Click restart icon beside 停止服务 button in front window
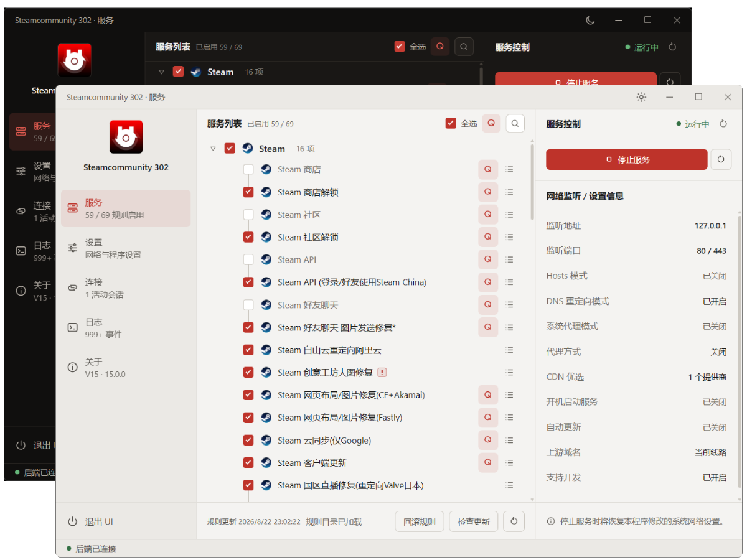Screen dimensions: 747x560 click(721, 159)
